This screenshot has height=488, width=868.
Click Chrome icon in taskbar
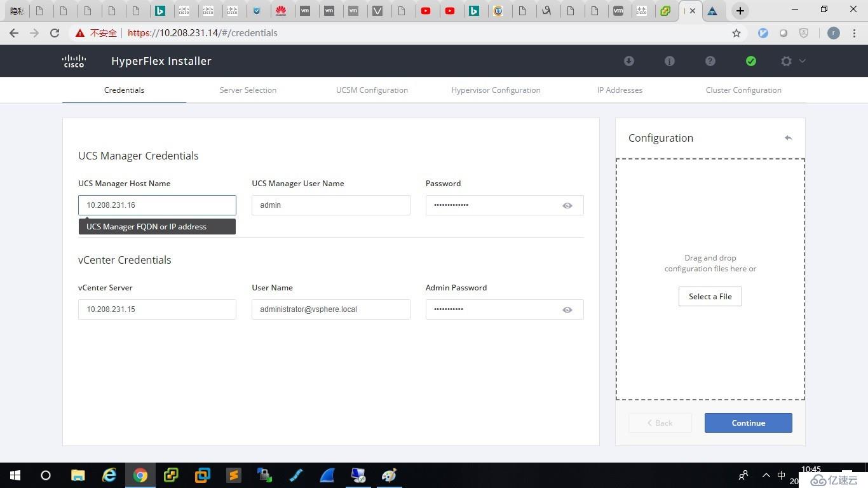140,475
